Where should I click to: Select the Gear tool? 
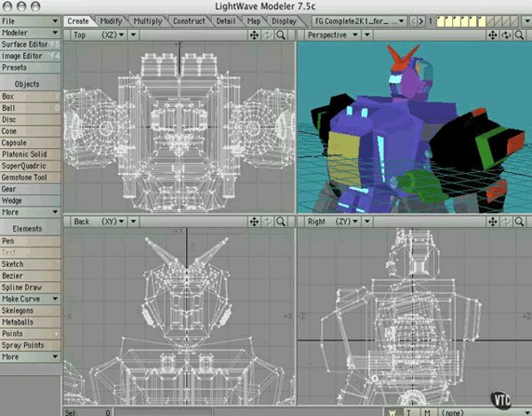(x=30, y=189)
